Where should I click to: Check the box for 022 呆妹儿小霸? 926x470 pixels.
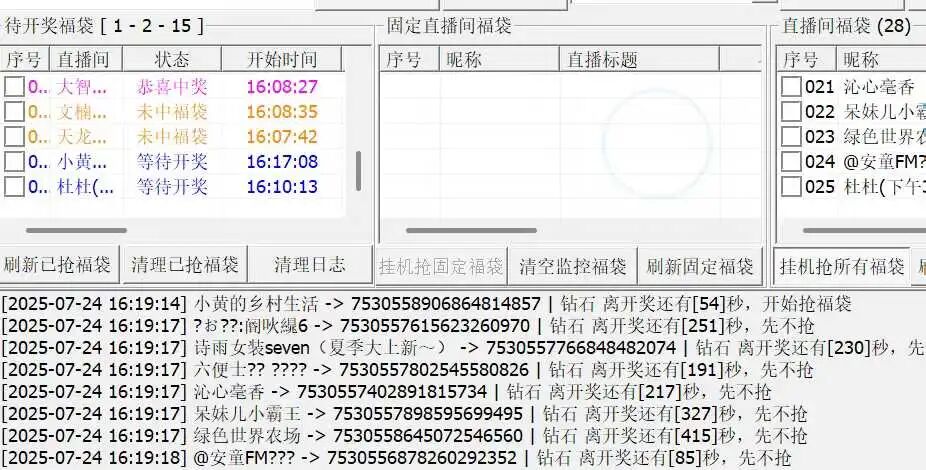(x=791, y=112)
